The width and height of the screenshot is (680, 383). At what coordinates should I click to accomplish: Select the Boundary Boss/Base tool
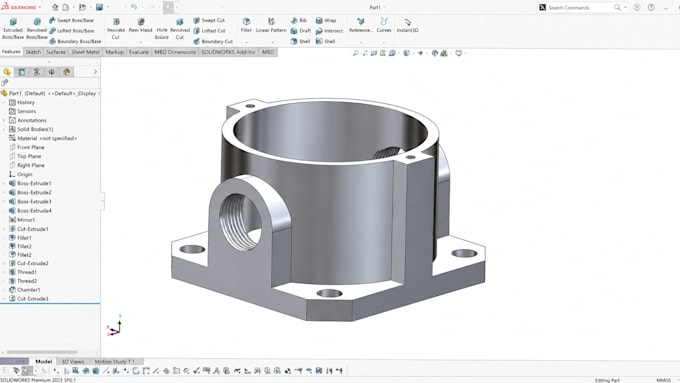click(x=75, y=41)
